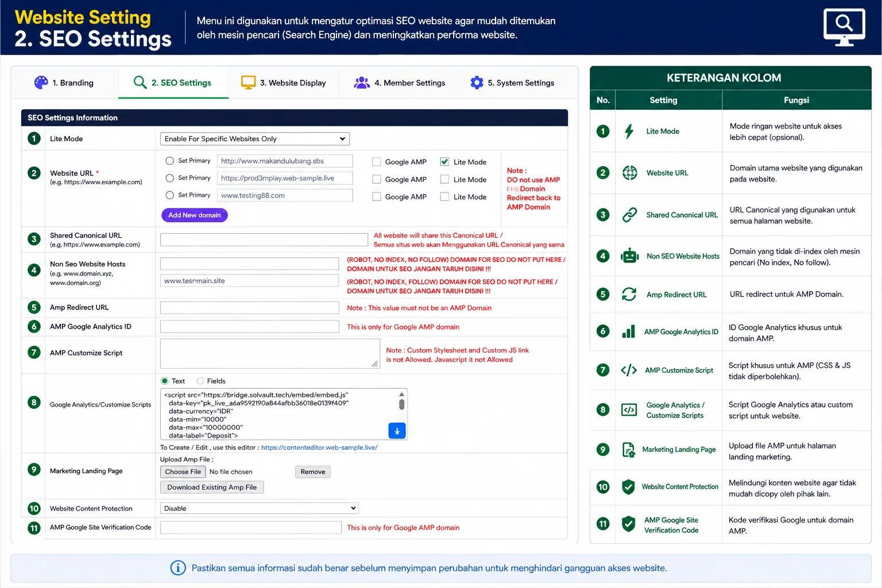The height and width of the screenshot is (588, 882).
Task: Click the AMP Customize Script code brackets icon
Action: (629, 370)
